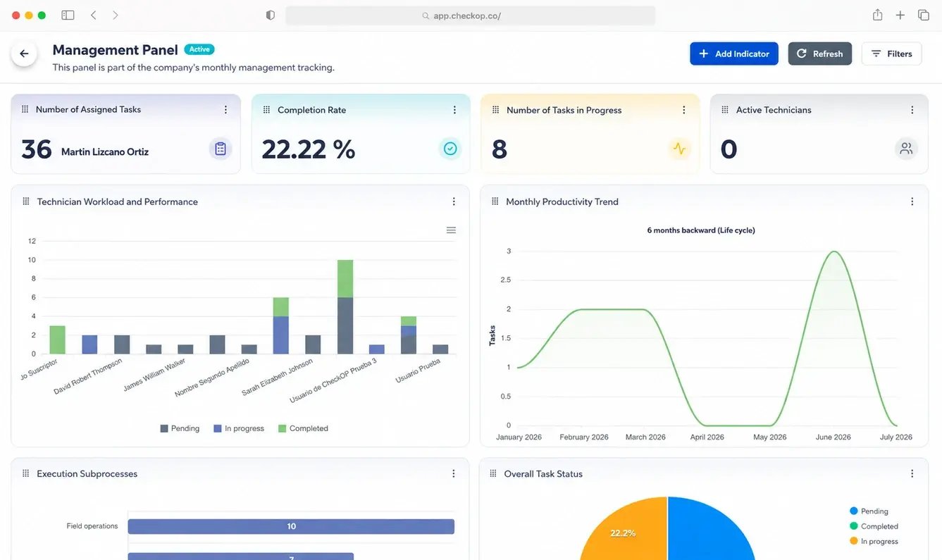Click the Monthly Productivity Trend drag handle
Screen dimensions: 942x560
coord(495,201)
